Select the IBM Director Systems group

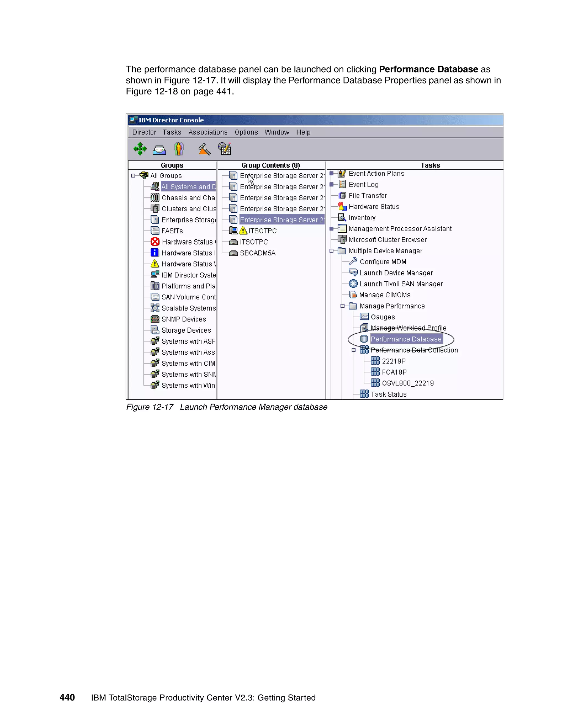(189, 275)
